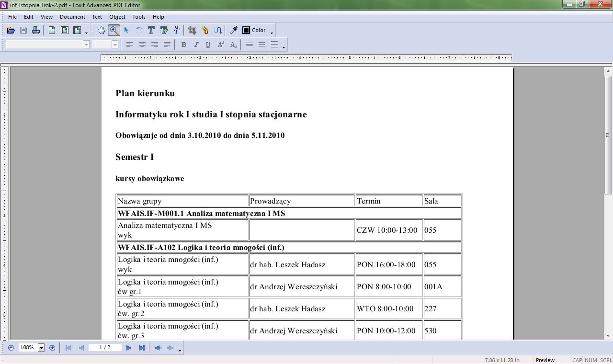Select the Text editing T tool
The height and width of the screenshot is (364, 613).
[151, 30]
